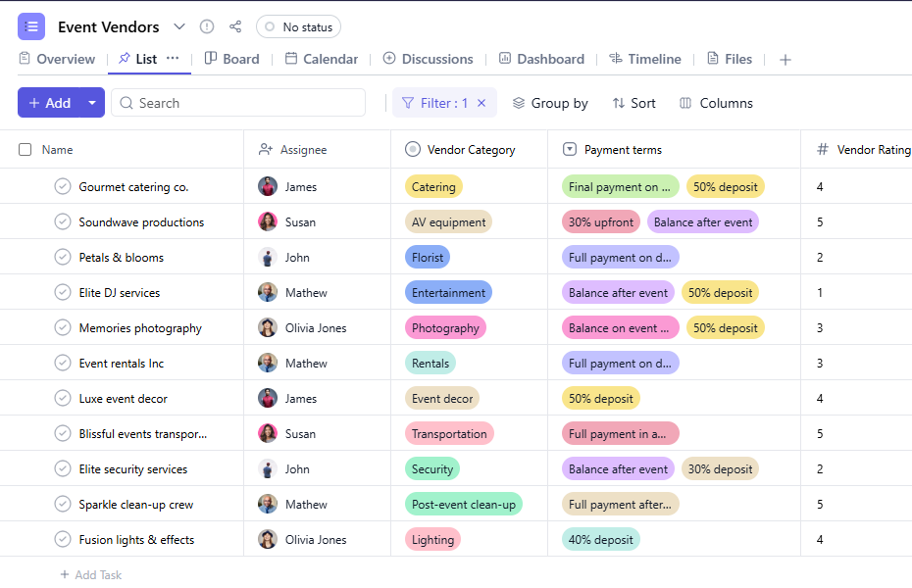This screenshot has width=912, height=588.
Task: Open the Files tab
Action: 730,59
